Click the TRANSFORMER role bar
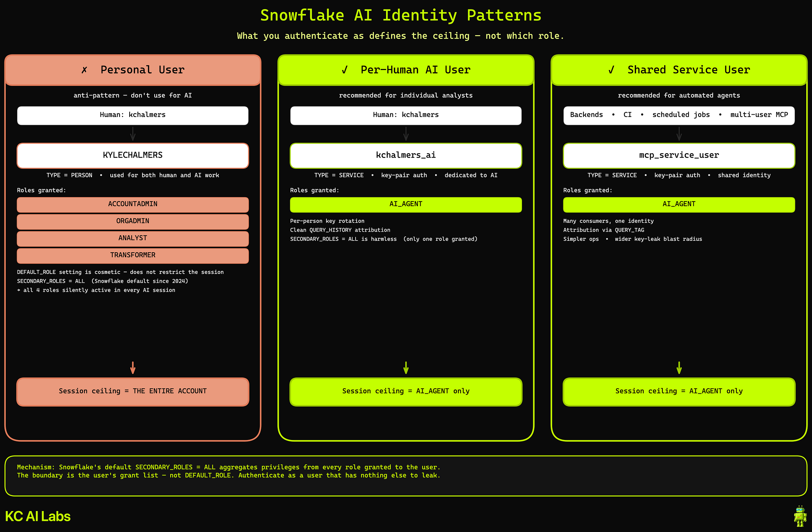This screenshot has height=532, width=812. pos(133,255)
